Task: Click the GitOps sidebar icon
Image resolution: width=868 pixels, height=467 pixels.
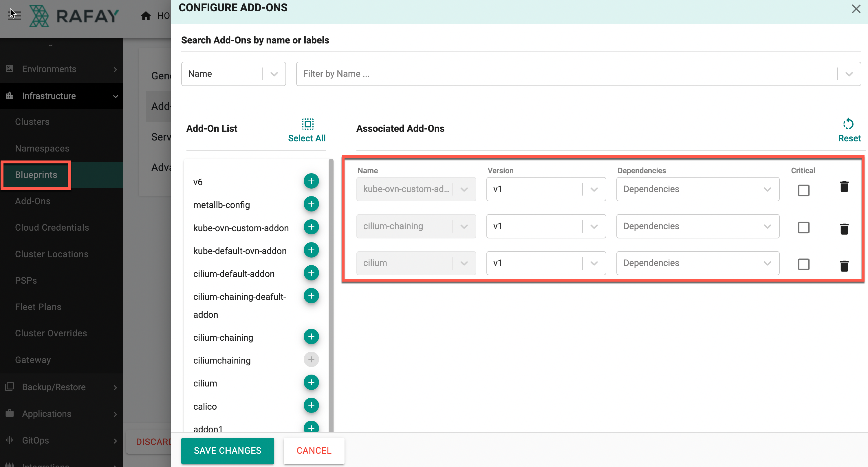Action: (10, 440)
